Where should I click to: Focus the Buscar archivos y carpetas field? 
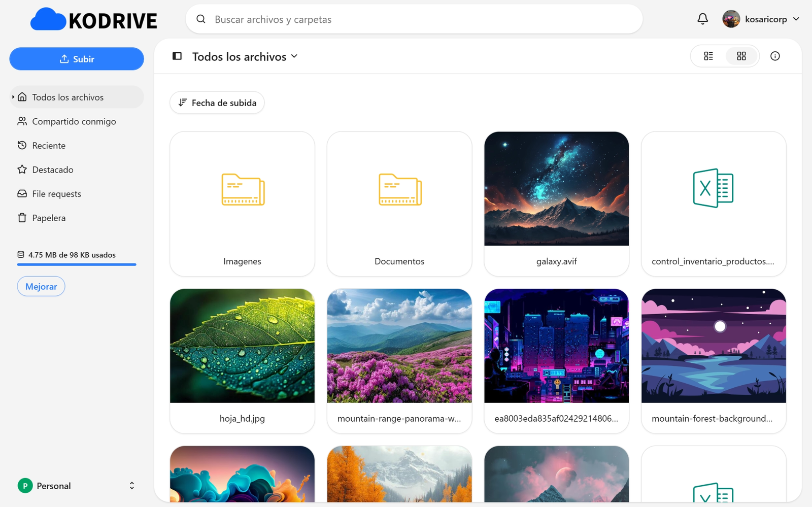tap(414, 19)
